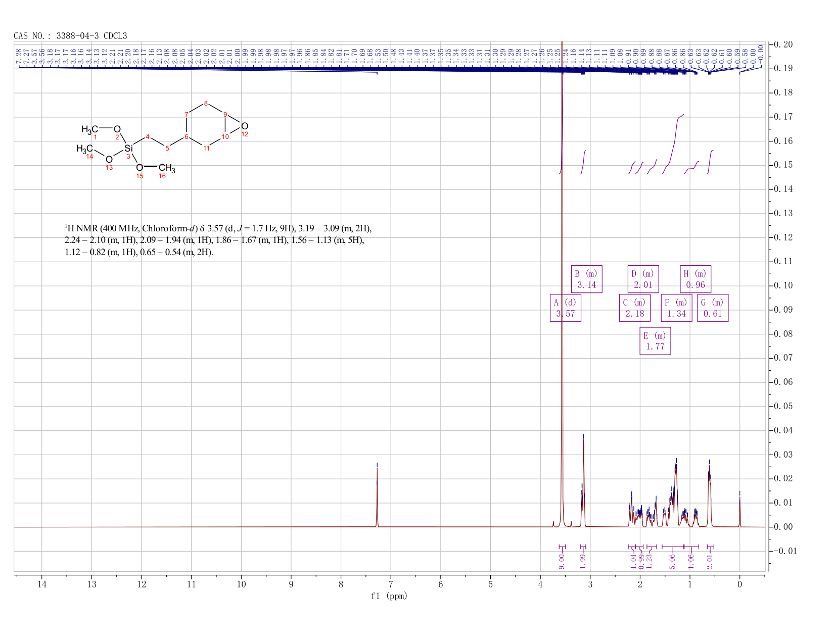Click the title 'CAS NO.: 3388-04-3 CDCL3'
The width and height of the screenshot is (834, 644).
(70, 36)
